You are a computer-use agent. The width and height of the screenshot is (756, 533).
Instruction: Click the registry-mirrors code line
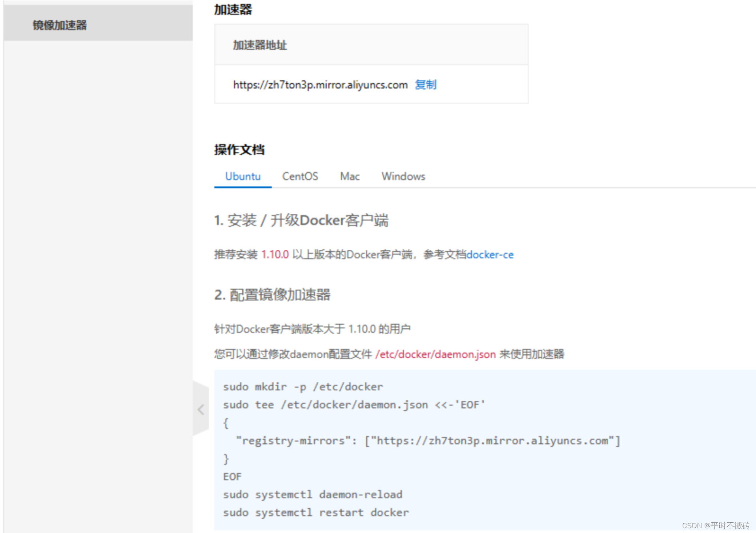coord(428,441)
